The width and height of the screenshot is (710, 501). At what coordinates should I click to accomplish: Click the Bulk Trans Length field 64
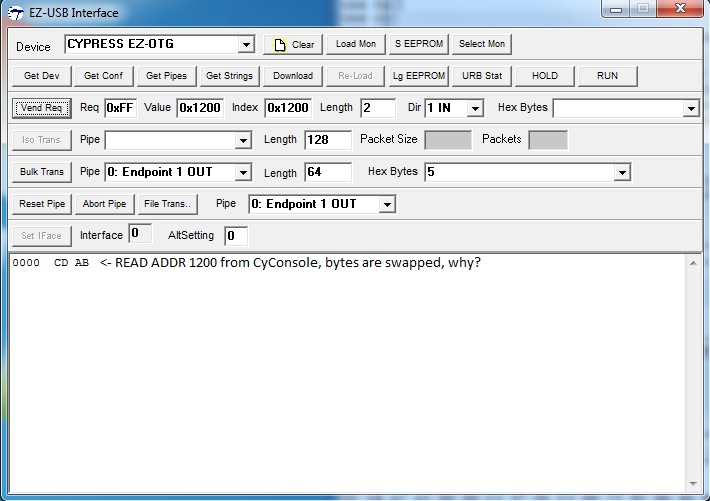tap(328, 172)
